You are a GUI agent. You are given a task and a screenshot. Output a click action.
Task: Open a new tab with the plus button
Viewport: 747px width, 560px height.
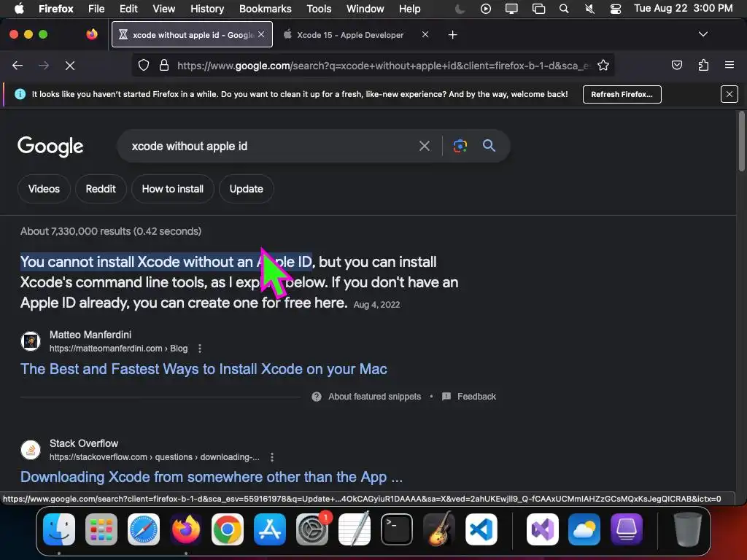452,35
